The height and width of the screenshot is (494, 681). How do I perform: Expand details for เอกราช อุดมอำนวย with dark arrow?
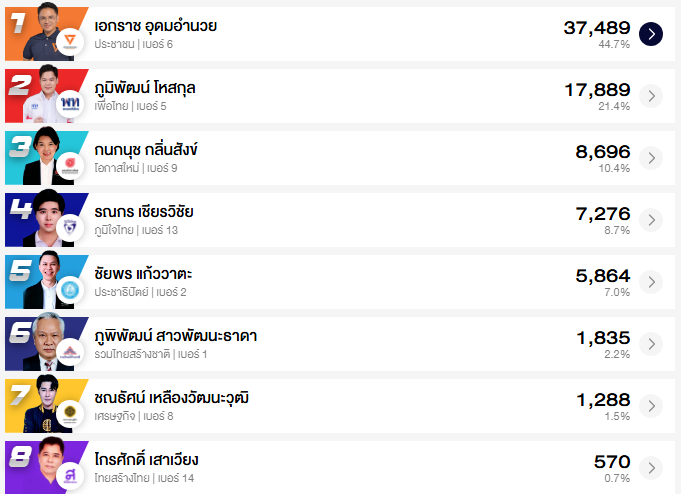pos(651,34)
